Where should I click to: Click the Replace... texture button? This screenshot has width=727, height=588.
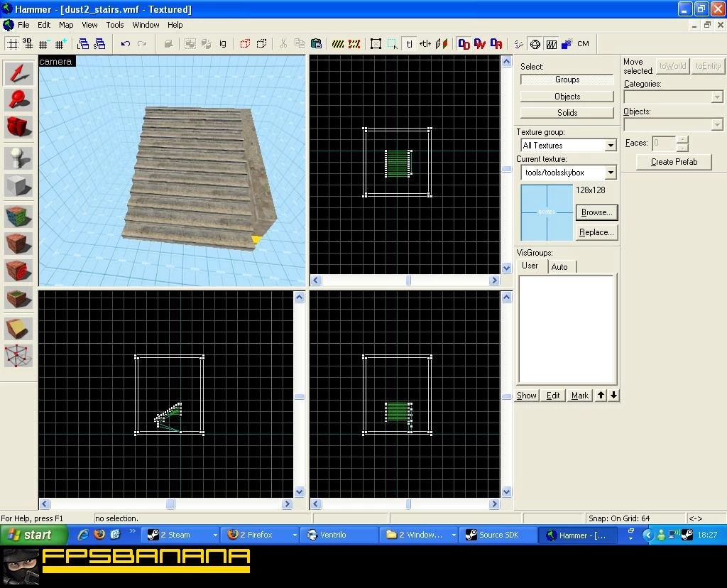596,232
